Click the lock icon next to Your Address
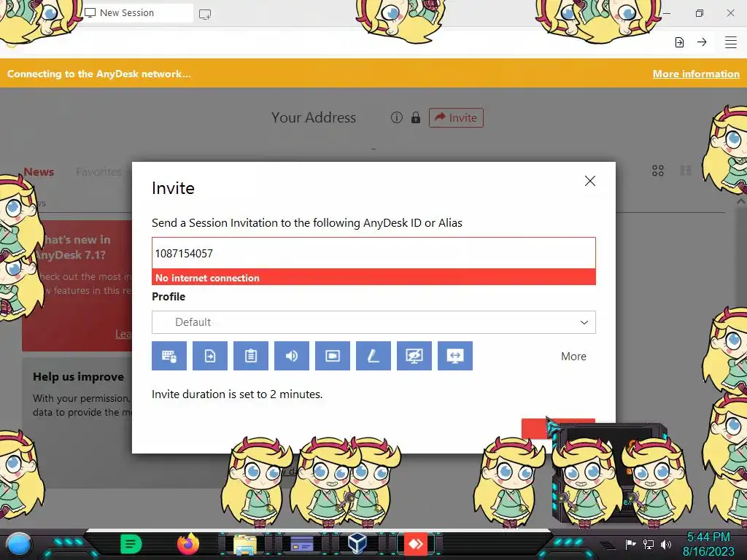The image size is (747, 560). coord(415,117)
